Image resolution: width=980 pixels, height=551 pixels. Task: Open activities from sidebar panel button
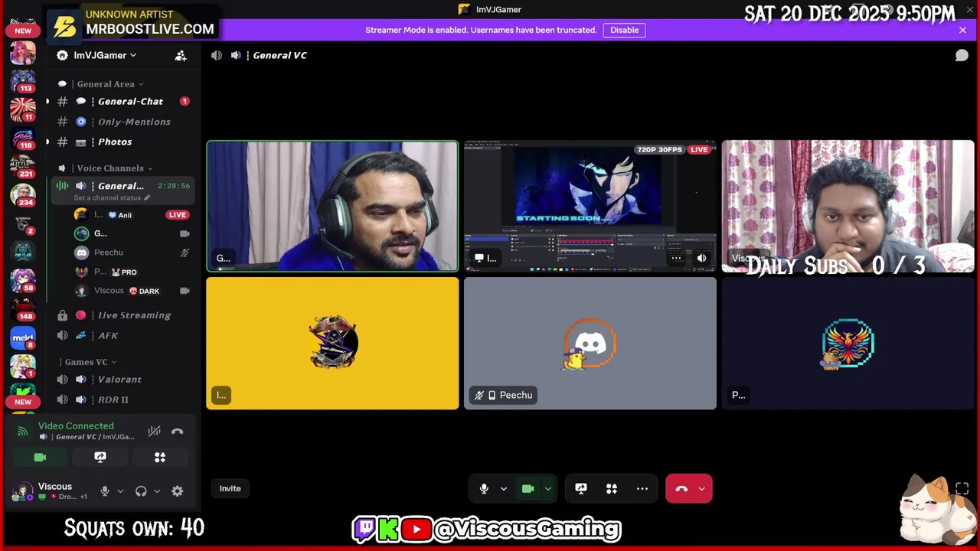point(160,458)
